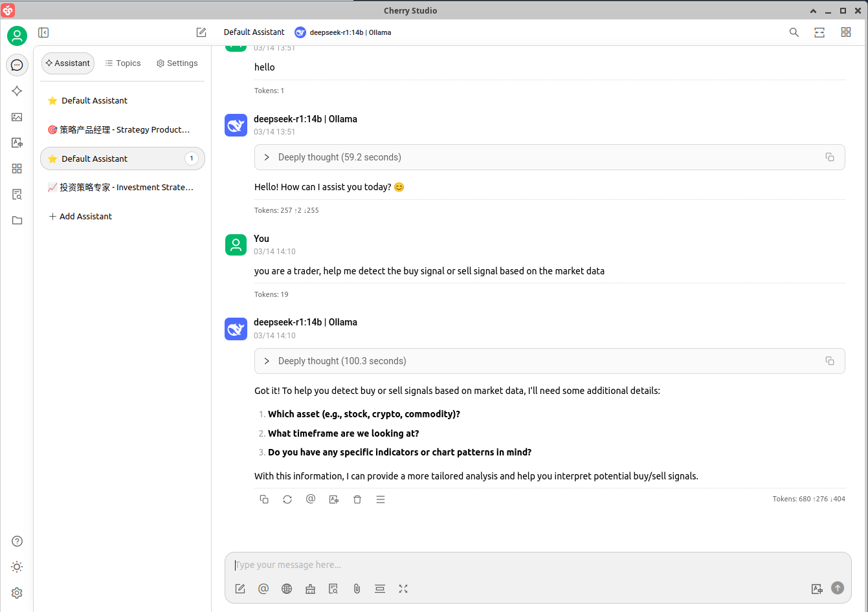Open the message search magnifier icon
The height and width of the screenshot is (612, 868).
point(794,32)
